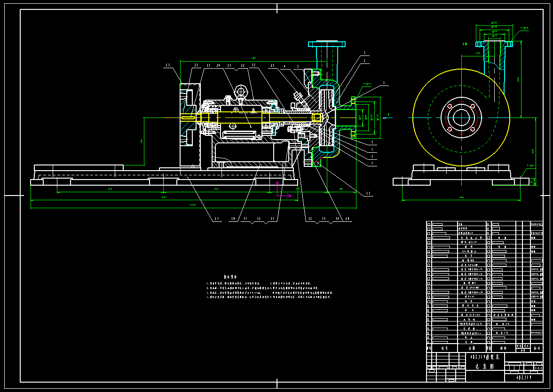Select the upper-right bolt hole on suction flange

[x=472, y=107]
